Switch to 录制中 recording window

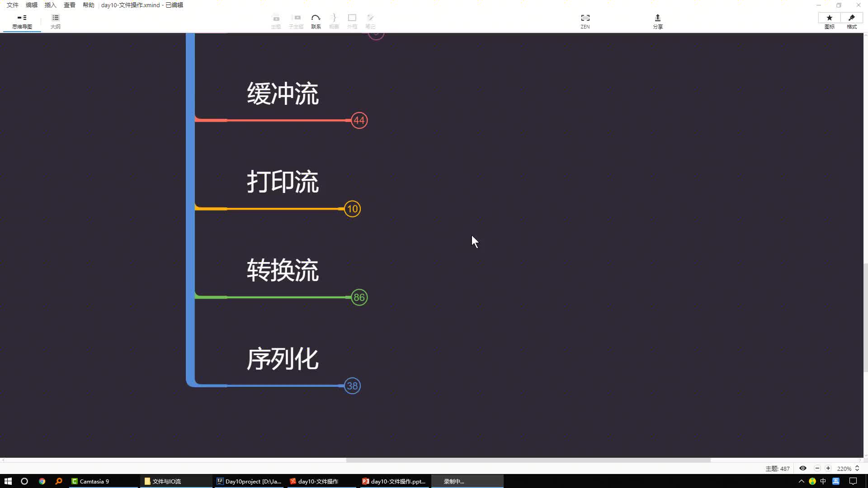pos(467,481)
